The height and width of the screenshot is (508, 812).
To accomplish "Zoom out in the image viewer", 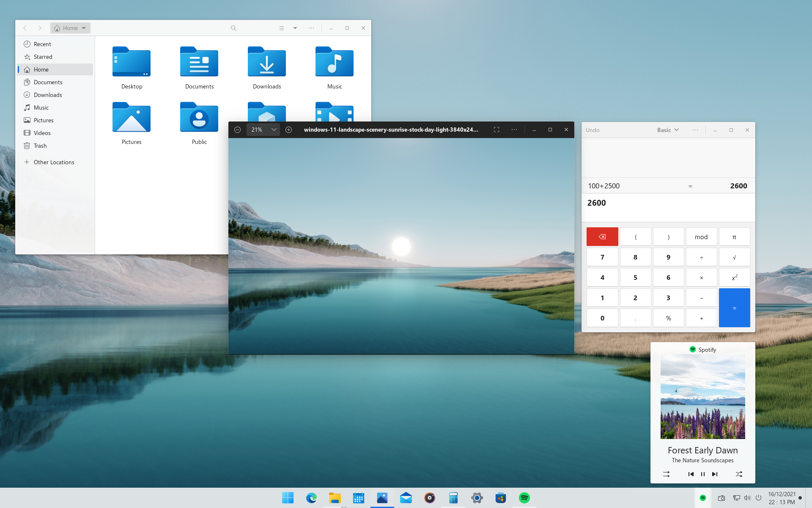I will click(238, 130).
